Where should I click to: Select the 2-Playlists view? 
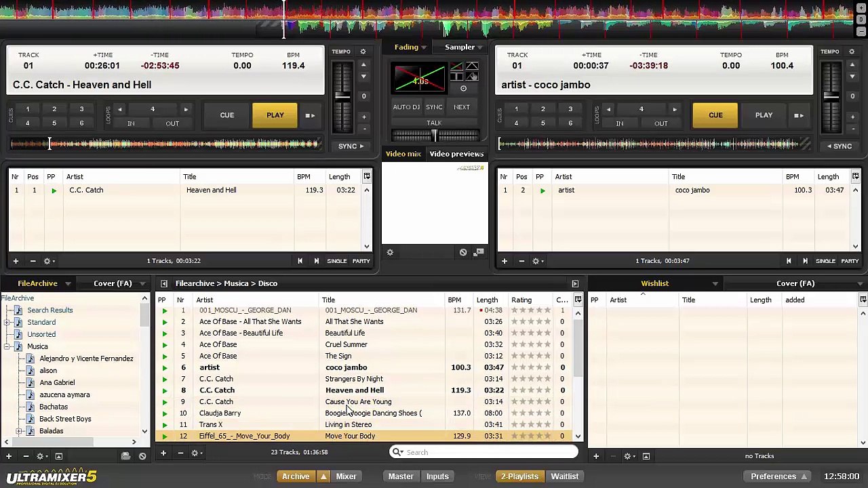point(519,476)
